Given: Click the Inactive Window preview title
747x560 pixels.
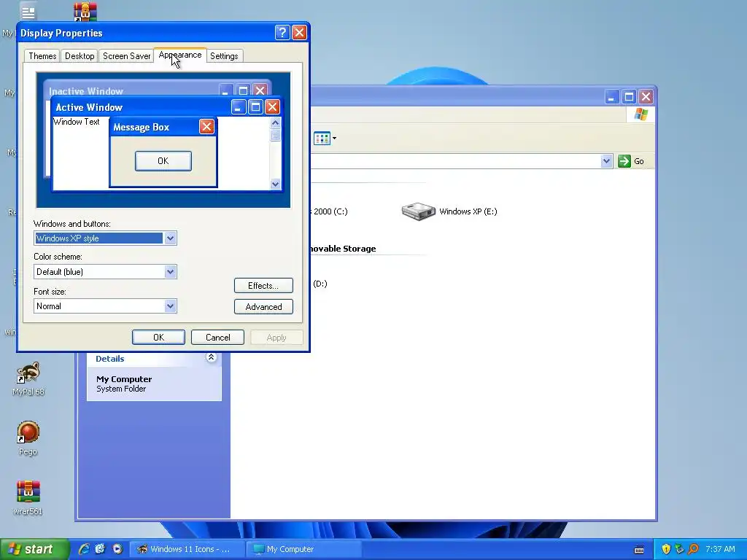Looking at the screenshot, I should pyautogui.click(x=86, y=91).
